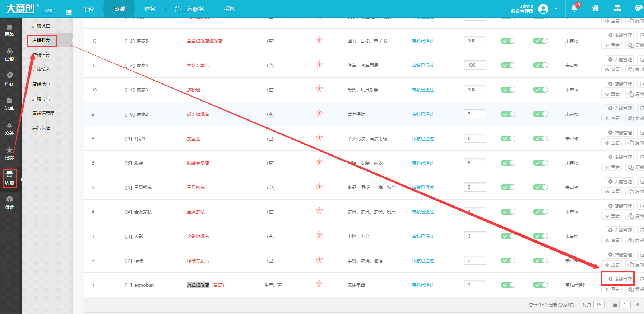Edit sort order field for 服装 row

click(475, 163)
